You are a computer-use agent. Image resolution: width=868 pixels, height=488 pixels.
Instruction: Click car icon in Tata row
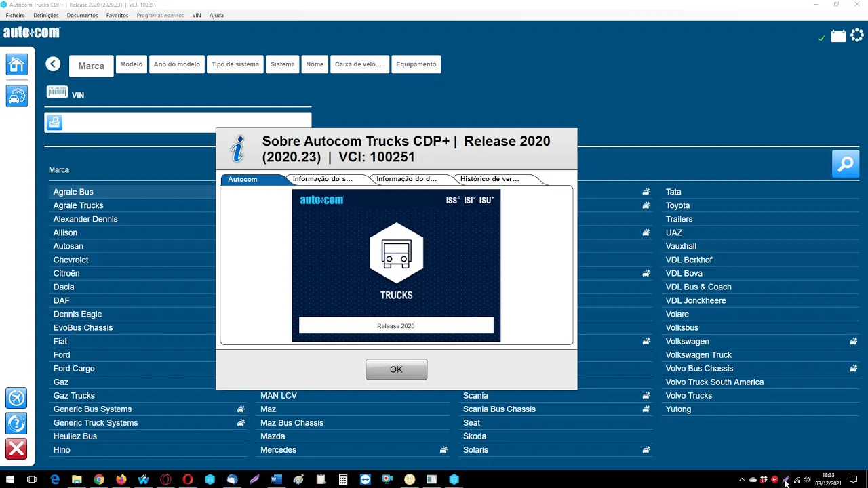click(x=646, y=192)
